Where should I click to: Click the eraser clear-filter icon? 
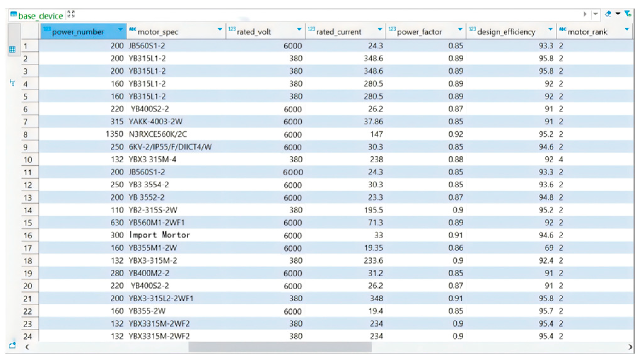click(608, 14)
